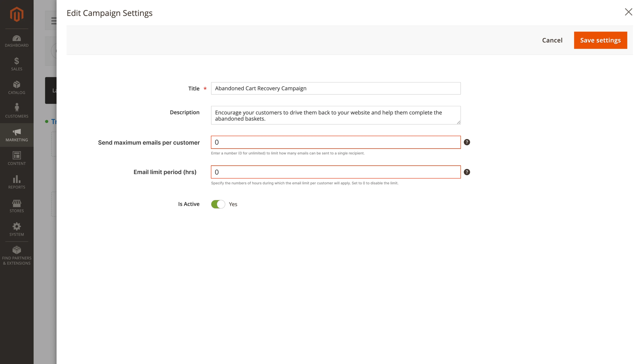
Task: Select the Email limit period value
Action: [335, 172]
